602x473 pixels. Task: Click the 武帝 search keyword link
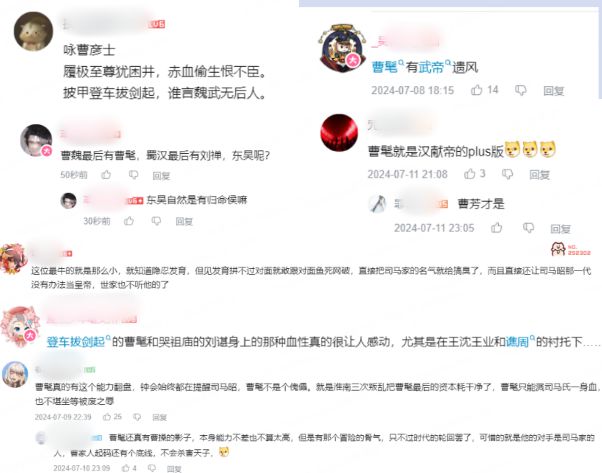point(431,68)
